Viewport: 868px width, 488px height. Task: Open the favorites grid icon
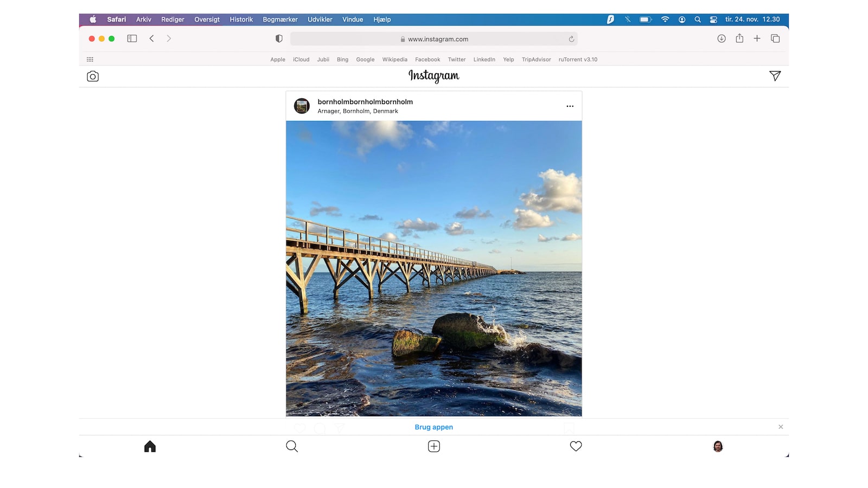tap(90, 59)
